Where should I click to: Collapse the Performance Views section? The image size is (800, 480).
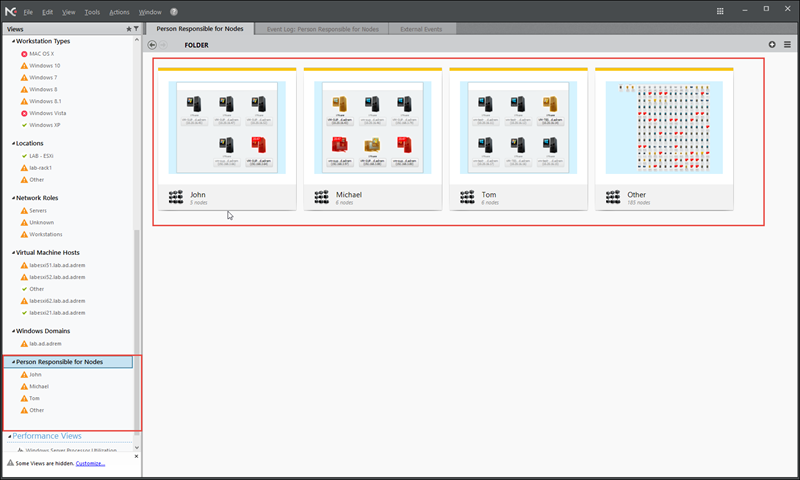click(8, 436)
